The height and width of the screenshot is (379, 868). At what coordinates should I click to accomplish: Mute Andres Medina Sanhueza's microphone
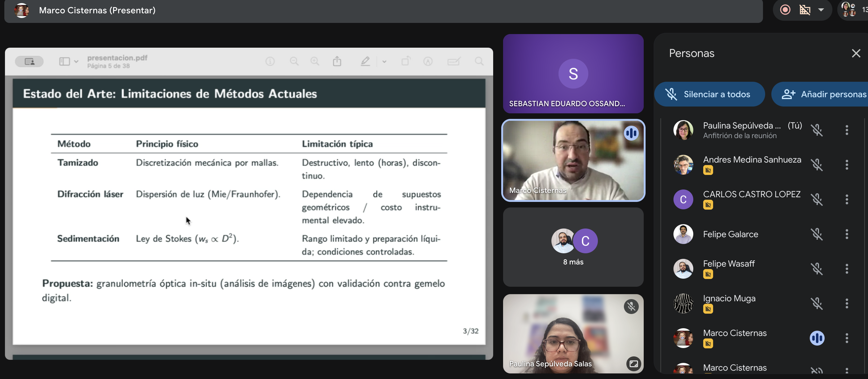817,165
